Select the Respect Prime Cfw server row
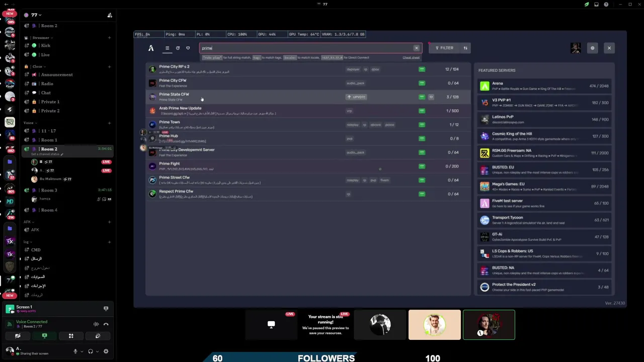The image size is (644, 362). (x=308, y=194)
